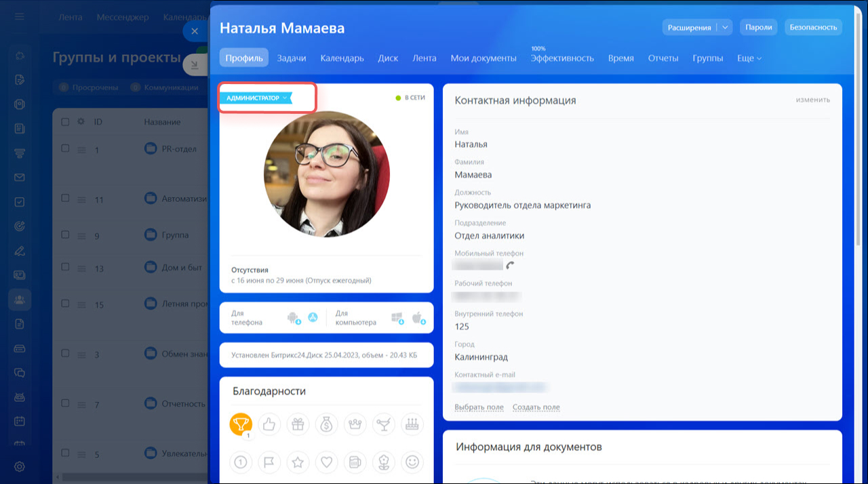Open the Диск tab
Image resolution: width=868 pixels, height=484 pixels.
point(388,58)
